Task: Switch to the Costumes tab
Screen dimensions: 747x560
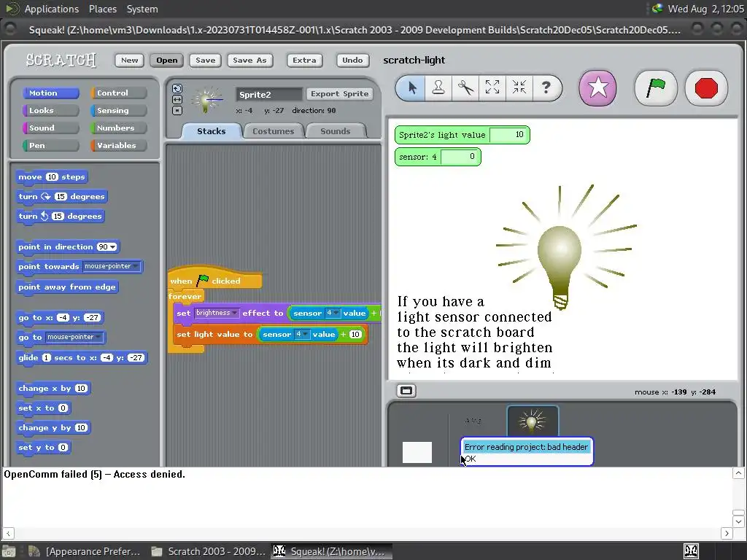Action: tap(274, 131)
